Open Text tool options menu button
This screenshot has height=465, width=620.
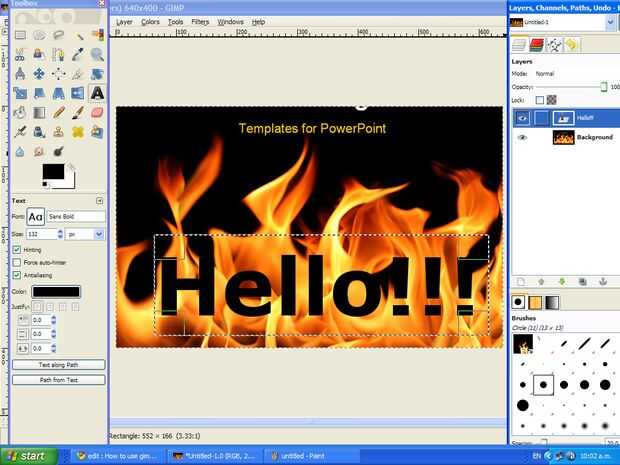click(x=100, y=201)
